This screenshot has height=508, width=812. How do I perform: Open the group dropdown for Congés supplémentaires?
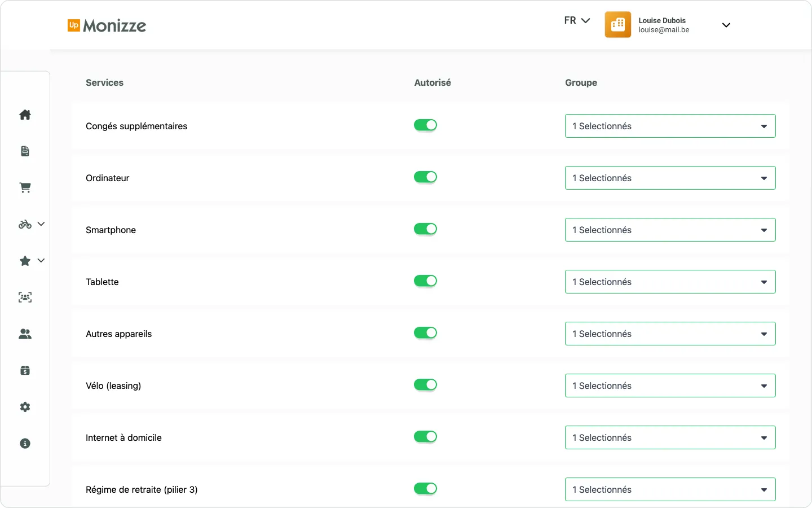[670, 126]
